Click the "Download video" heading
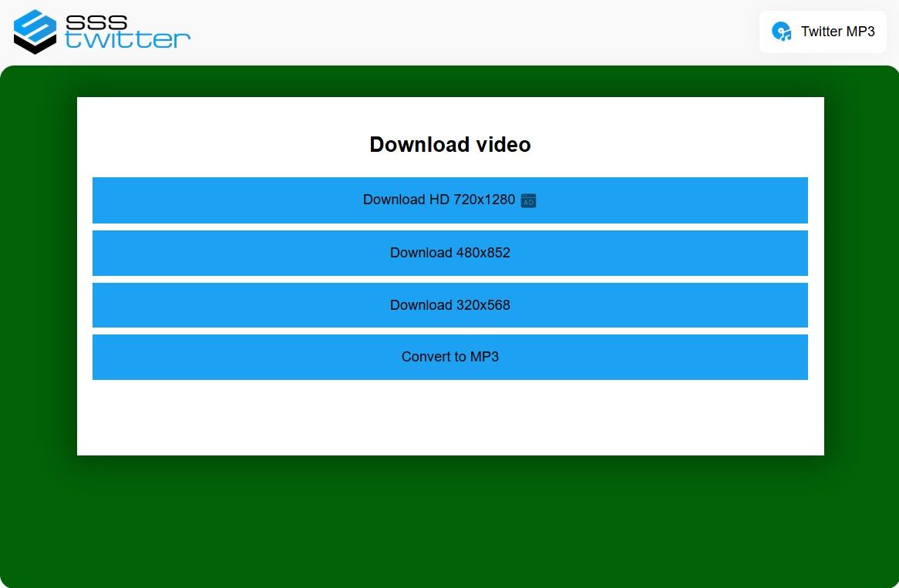The image size is (899, 588). coord(449,145)
